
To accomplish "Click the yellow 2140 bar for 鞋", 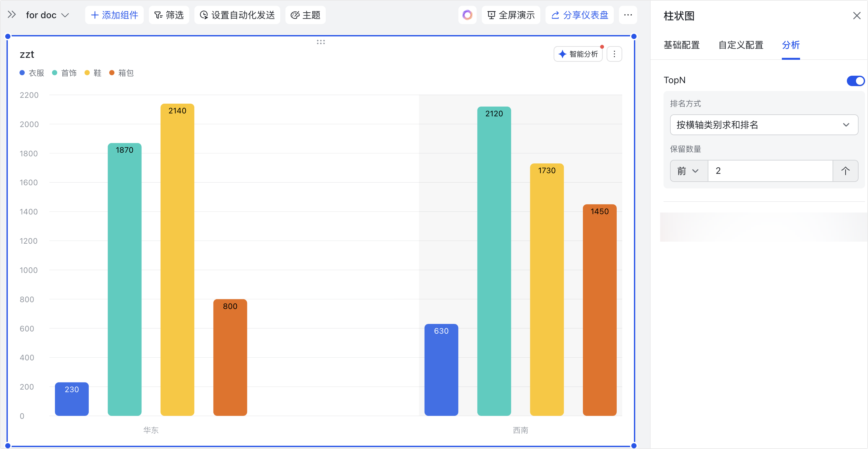I will [177, 259].
